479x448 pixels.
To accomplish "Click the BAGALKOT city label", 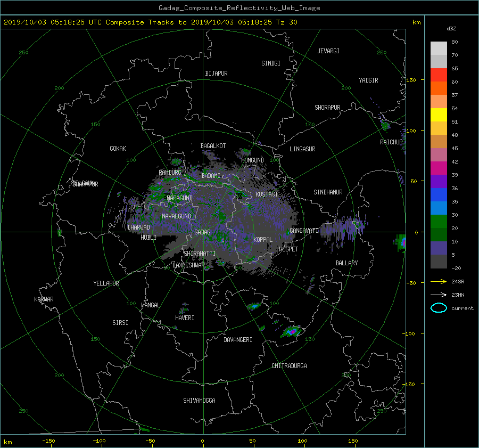I will tap(213, 146).
